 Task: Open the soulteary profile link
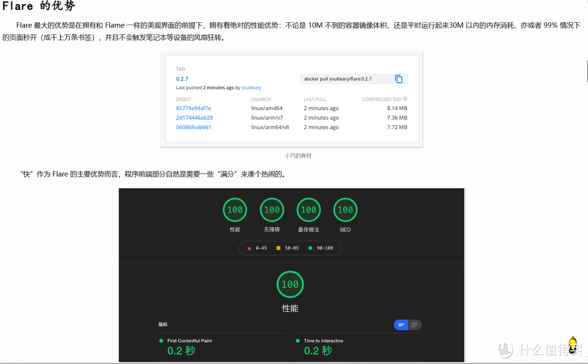(251, 87)
